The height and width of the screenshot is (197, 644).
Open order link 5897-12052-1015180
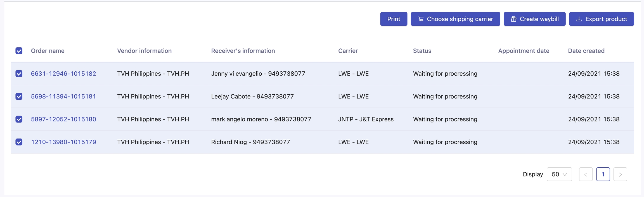pos(63,119)
